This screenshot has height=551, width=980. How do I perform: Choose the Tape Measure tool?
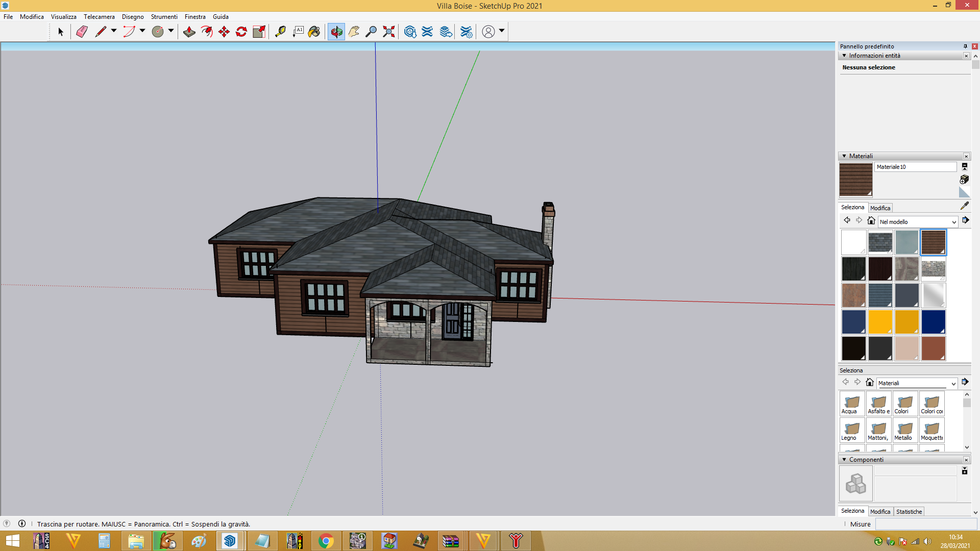tap(280, 32)
